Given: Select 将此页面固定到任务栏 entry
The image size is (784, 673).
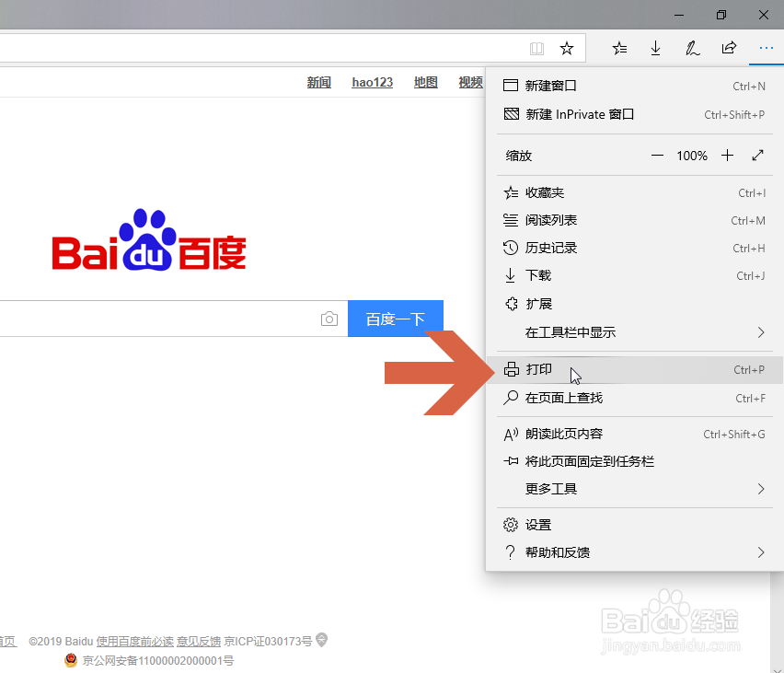Looking at the screenshot, I should [635, 461].
